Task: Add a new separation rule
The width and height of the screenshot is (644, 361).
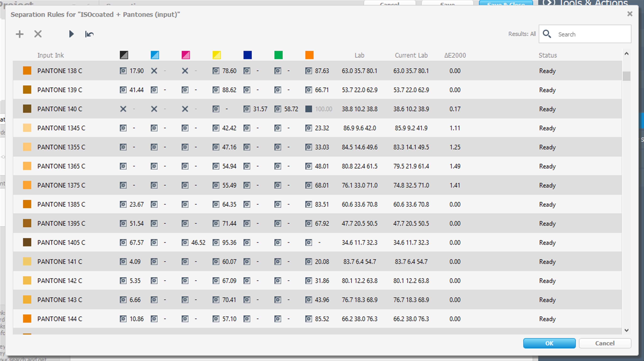Action: [x=19, y=34]
